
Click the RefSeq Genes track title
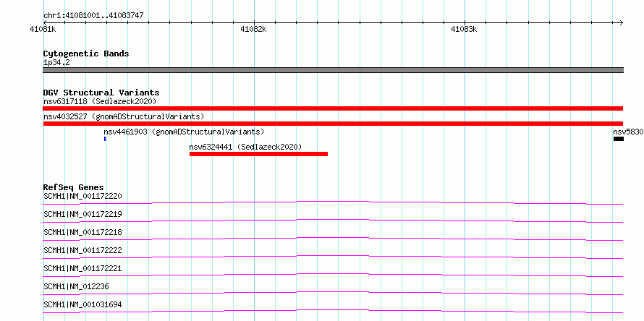74,187
